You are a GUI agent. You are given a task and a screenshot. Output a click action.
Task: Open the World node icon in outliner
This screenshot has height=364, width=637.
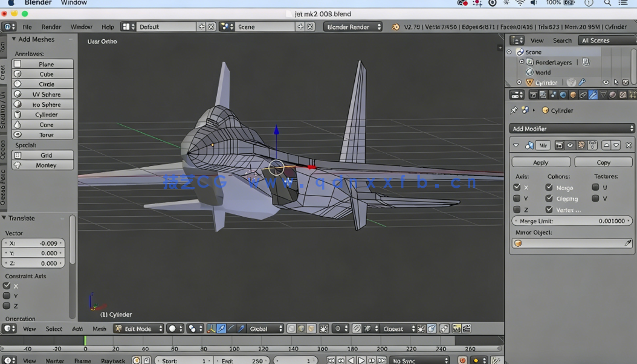coord(529,72)
